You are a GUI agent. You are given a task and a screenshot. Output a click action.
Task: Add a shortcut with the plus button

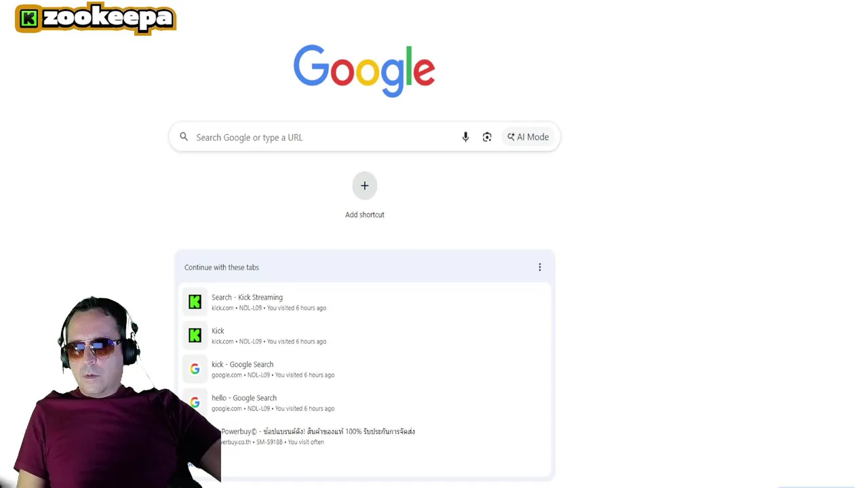[365, 186]
